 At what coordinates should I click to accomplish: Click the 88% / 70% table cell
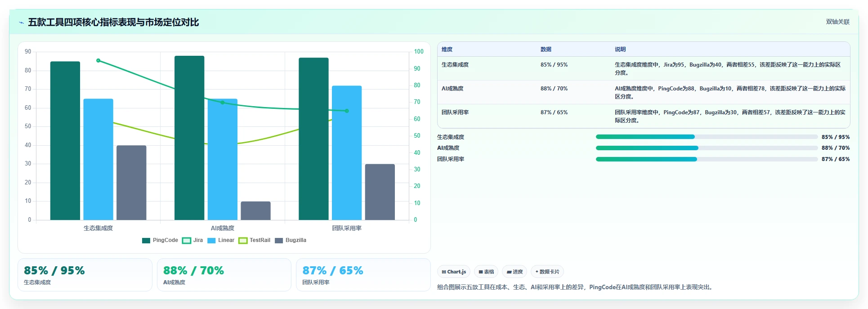click(554, 89)
